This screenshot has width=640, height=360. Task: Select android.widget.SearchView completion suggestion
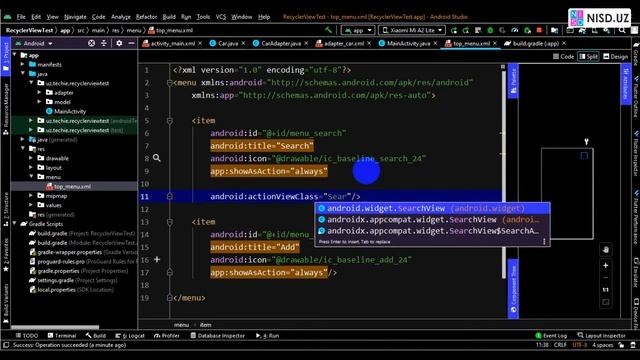[x=432, y=208]
